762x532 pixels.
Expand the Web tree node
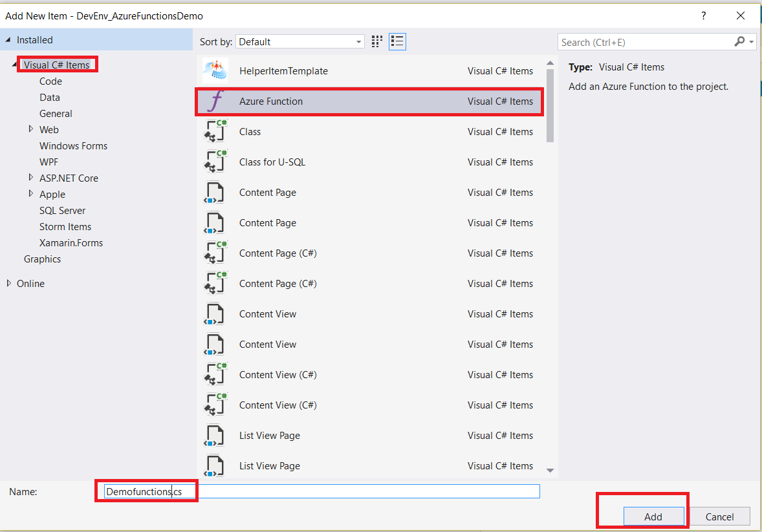tap(31, 129)
